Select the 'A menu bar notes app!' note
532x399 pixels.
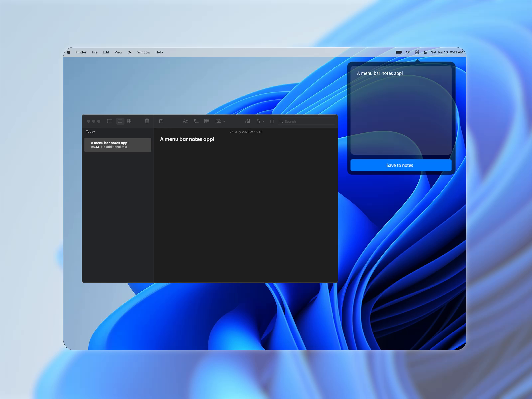pyautogui.click(x=118, y=145)
